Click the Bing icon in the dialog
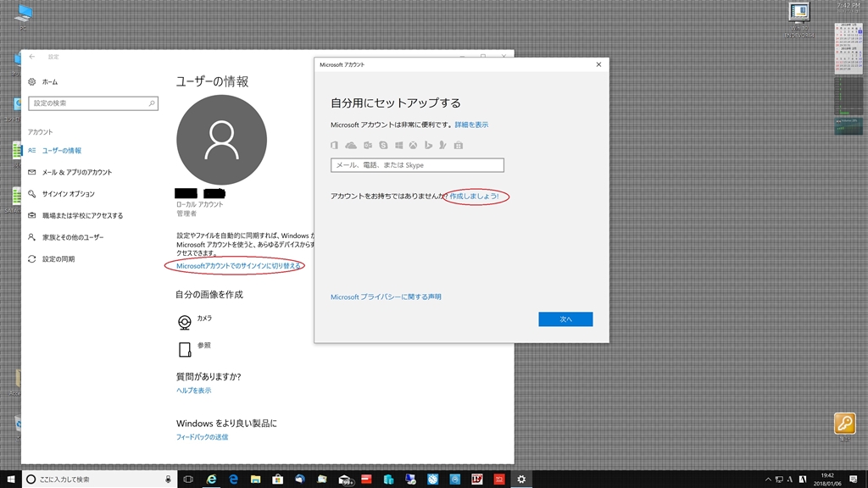The height and width of the screenshot is (488, 868). click(x=428, y=145)
